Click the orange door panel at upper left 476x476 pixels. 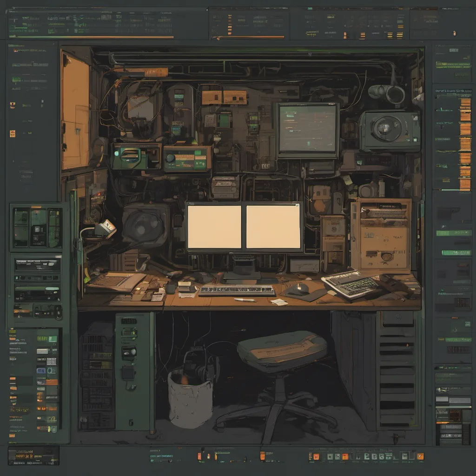[x=75, y=112]
